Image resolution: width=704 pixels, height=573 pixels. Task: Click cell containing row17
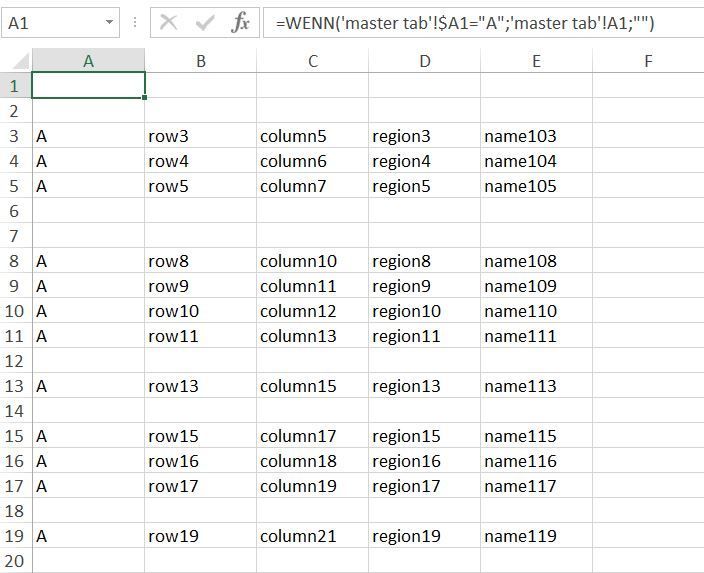tap(201, 485)
